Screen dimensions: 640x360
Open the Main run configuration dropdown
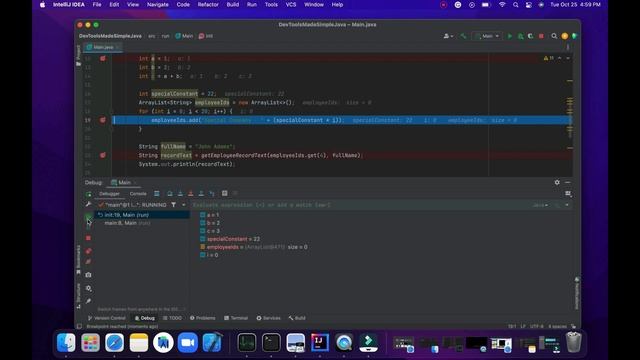point(487,36)
